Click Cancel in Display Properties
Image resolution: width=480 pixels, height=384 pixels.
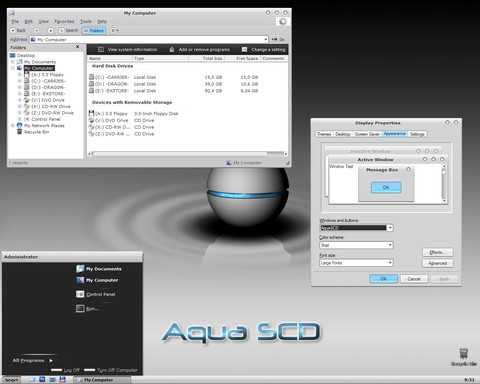(x=414, y=279)
